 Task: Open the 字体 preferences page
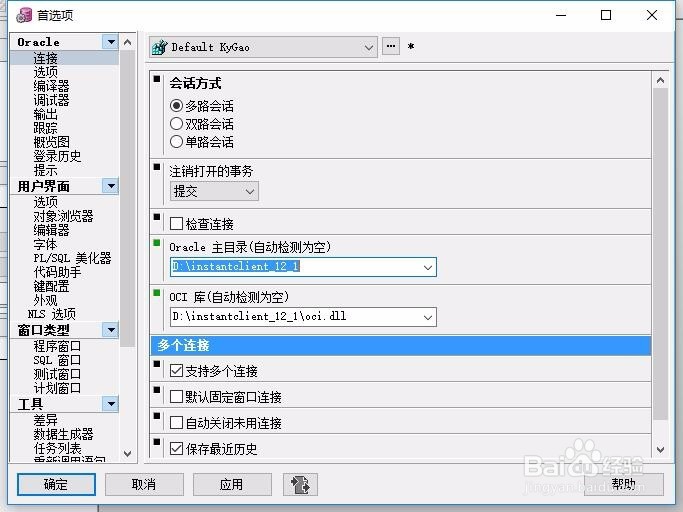coord(45,244)
